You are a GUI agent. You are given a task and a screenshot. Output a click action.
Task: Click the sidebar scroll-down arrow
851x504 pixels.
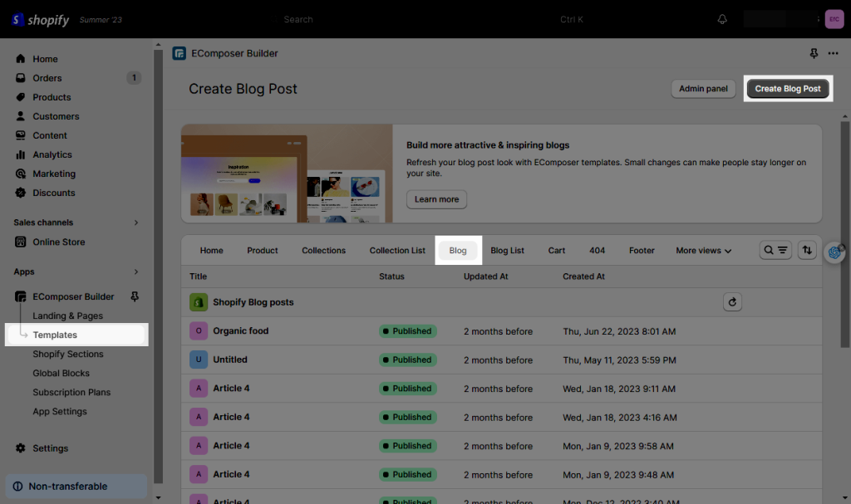click(158, 497)
